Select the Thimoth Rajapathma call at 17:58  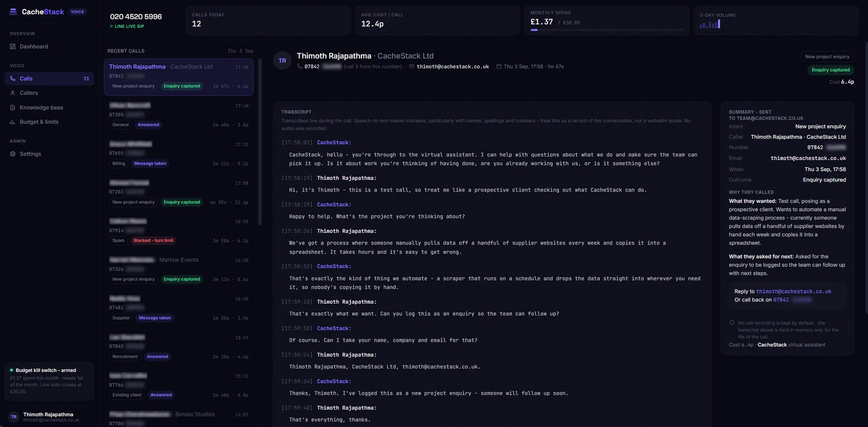(179, 77)
